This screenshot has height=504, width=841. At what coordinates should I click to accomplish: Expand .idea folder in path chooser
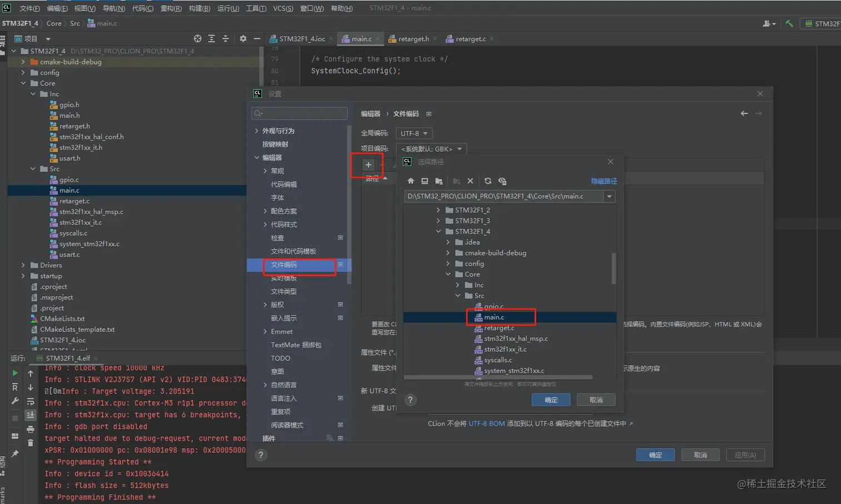pyautogui.click(x=448, y=242)
